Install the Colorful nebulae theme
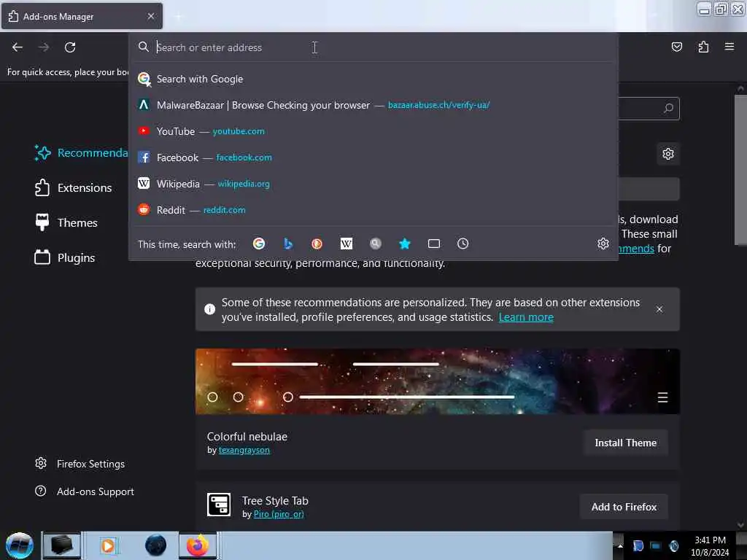The width and height of the screenshot is (747, 560). coord(625,443)
